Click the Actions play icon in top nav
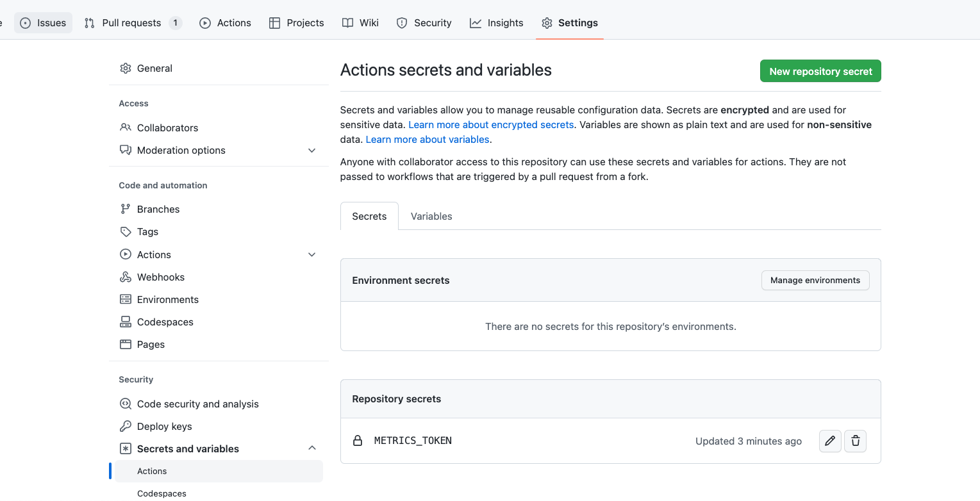The image size is (980, 501). coord(205,23)
